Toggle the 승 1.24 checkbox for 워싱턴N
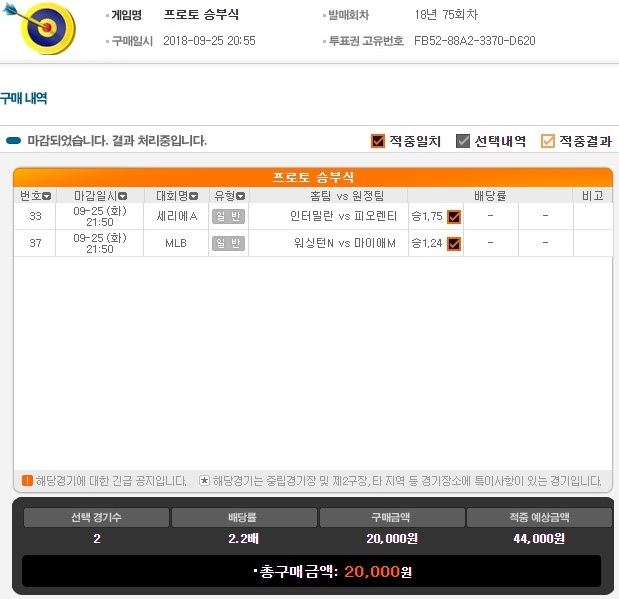Screen dimensions: 619x599 pyautogui.click(x=454, y=244)
